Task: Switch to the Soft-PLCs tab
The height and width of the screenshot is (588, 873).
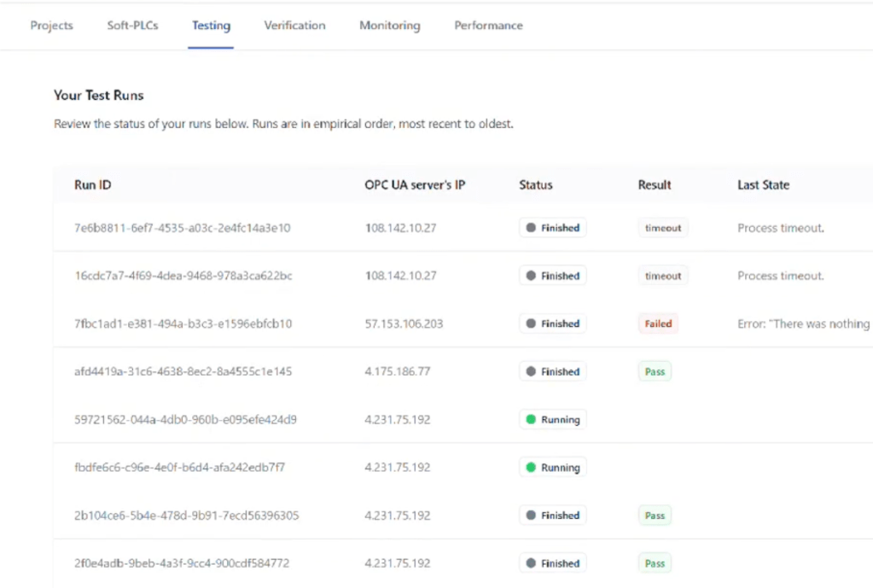Action: [132, 26]
